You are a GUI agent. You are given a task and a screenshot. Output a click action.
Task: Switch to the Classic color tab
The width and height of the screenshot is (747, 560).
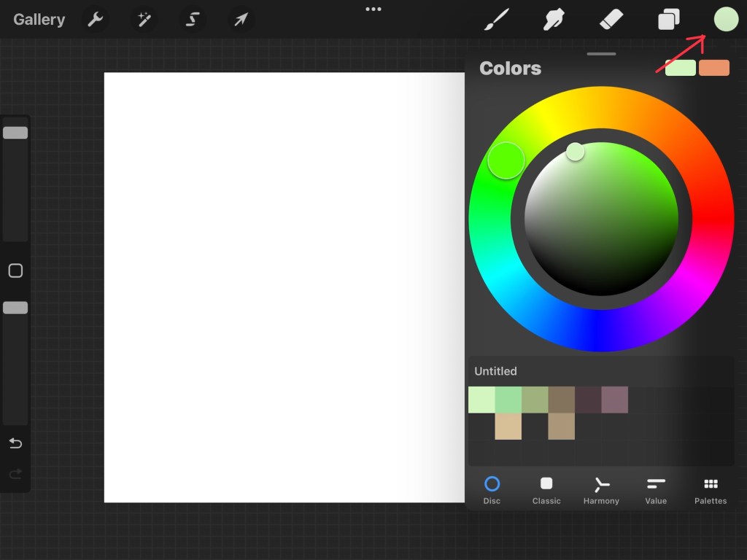coord(546,490)
